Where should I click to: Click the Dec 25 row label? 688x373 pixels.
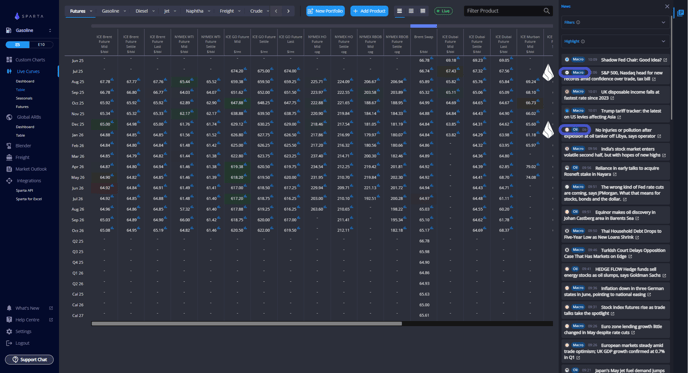coord(78,124)
